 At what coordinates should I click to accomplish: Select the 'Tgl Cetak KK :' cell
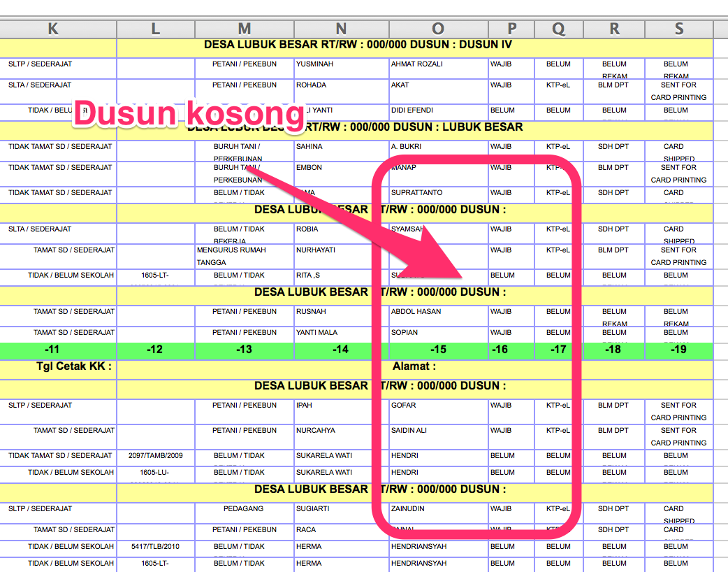58,370
